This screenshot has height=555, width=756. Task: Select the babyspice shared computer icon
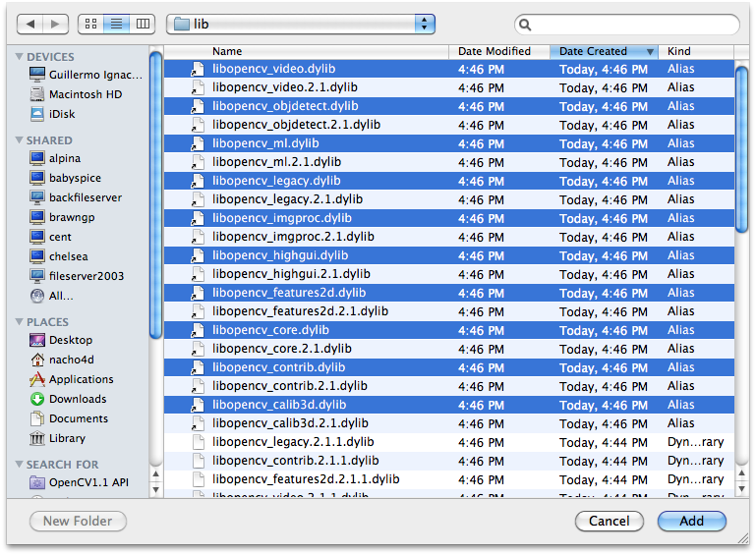(x=37, y=178)
